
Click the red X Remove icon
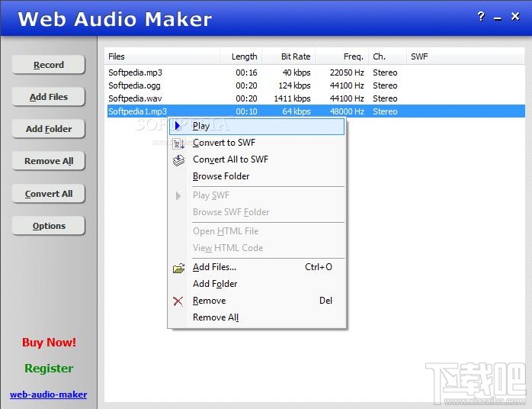178,301
